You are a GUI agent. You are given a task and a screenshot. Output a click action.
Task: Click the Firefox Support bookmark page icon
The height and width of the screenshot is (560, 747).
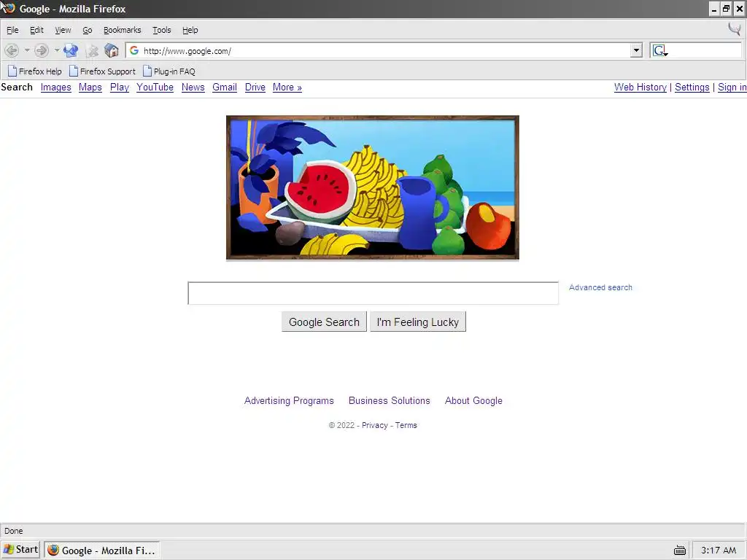pyautogui.click(x=74, y=71)
